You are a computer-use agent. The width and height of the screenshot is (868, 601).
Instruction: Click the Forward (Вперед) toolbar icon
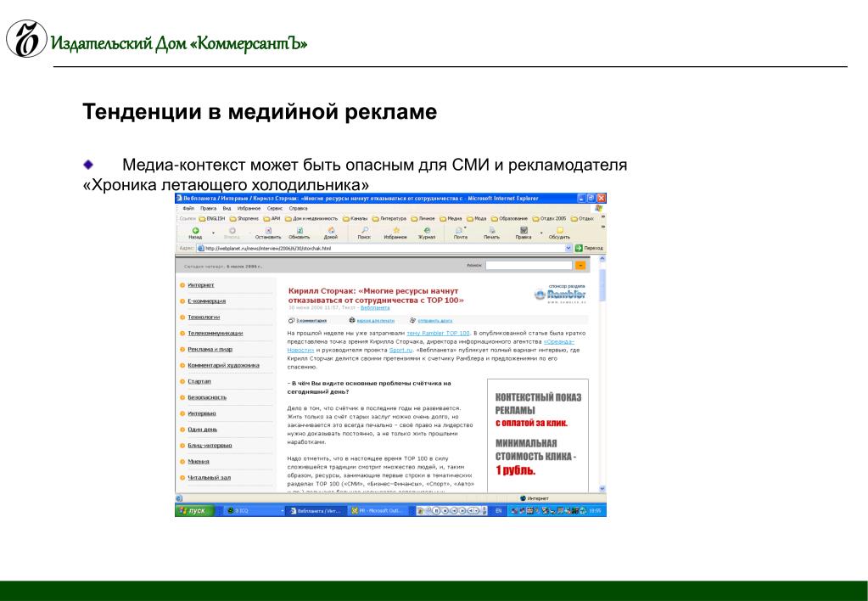232,230
